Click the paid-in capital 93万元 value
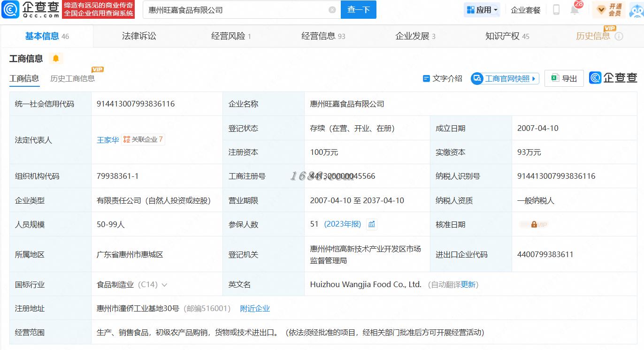Image resolution: width=644 pixels, height=350 pixels. click(x=529, y=152)
